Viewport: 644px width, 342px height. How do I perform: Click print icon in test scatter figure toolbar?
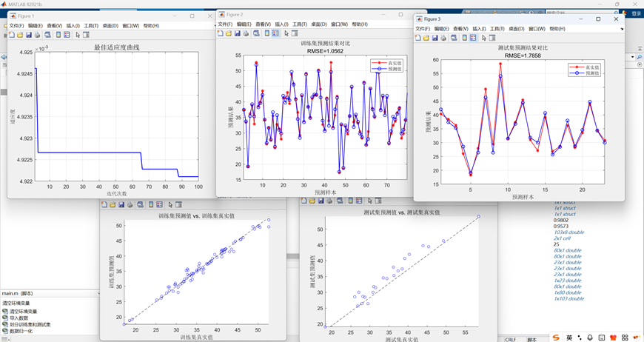pos(329,201)
